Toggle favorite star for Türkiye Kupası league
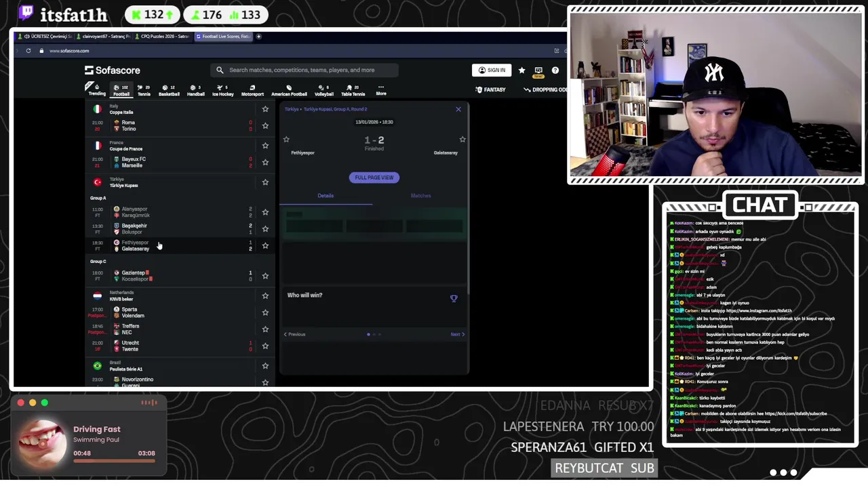Screen dimensions: 868x488 coord(265,182)
